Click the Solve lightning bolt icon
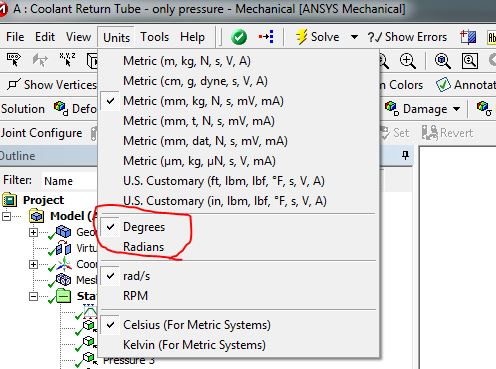Image resolution: width=496 pixels, height=369 pixels. pos(301,37)
